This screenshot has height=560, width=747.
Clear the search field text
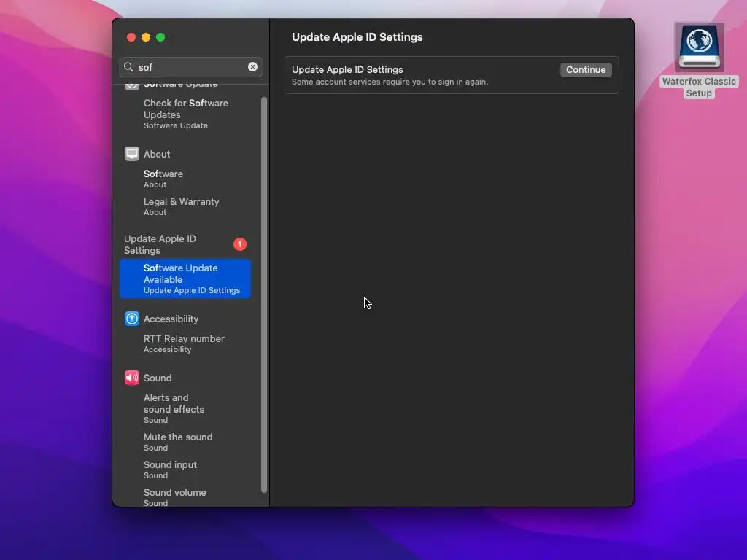click(x=252, y=66)
